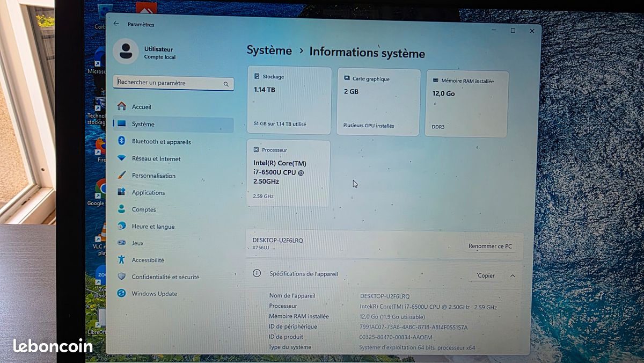
Task: Open Réseau et Internet via the Wi-Fi icon
Action: pyautogui.click(x=122, y=158)
